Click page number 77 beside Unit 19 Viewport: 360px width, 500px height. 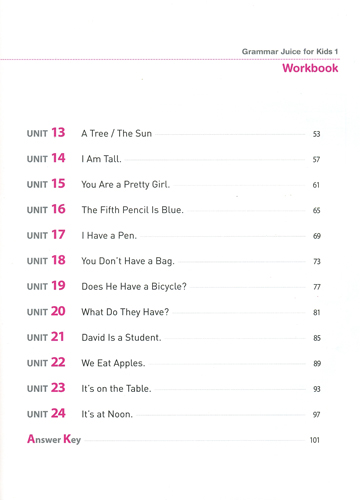[x=317, y=287]
